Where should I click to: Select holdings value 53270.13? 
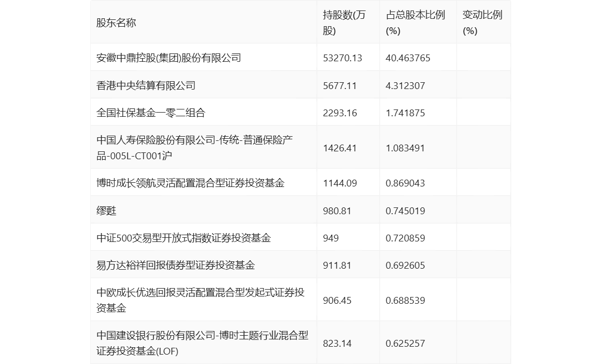point(343,58)
